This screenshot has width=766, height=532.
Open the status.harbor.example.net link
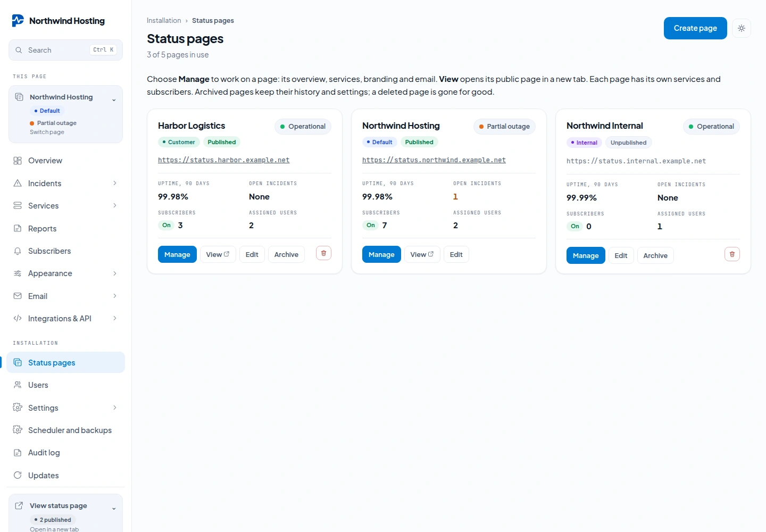(224, 160)
